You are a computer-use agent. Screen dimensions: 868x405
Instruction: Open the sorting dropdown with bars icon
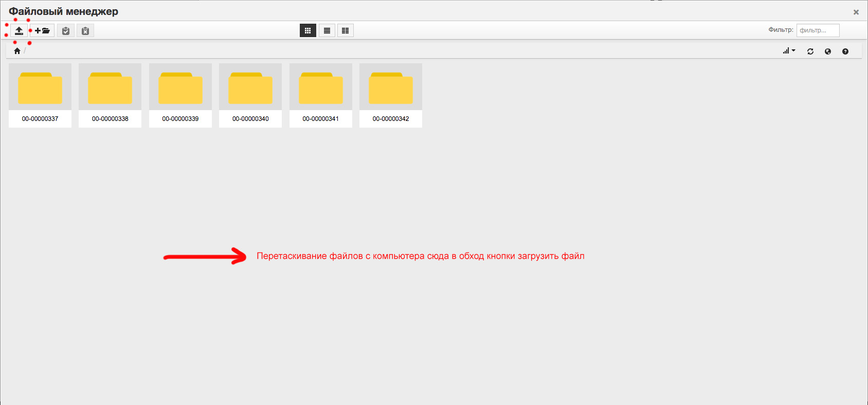tap(789, 51)
